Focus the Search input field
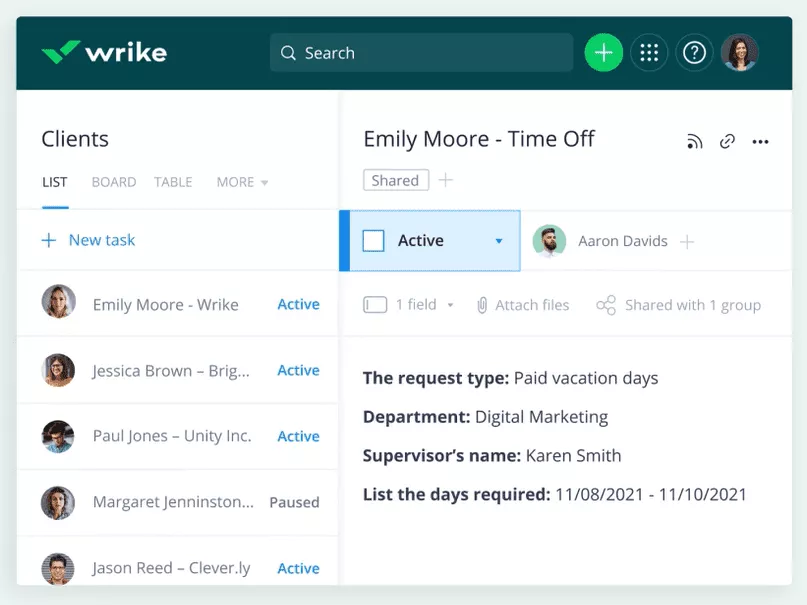The height and width of the screenshot is (605, 807). 421,52
